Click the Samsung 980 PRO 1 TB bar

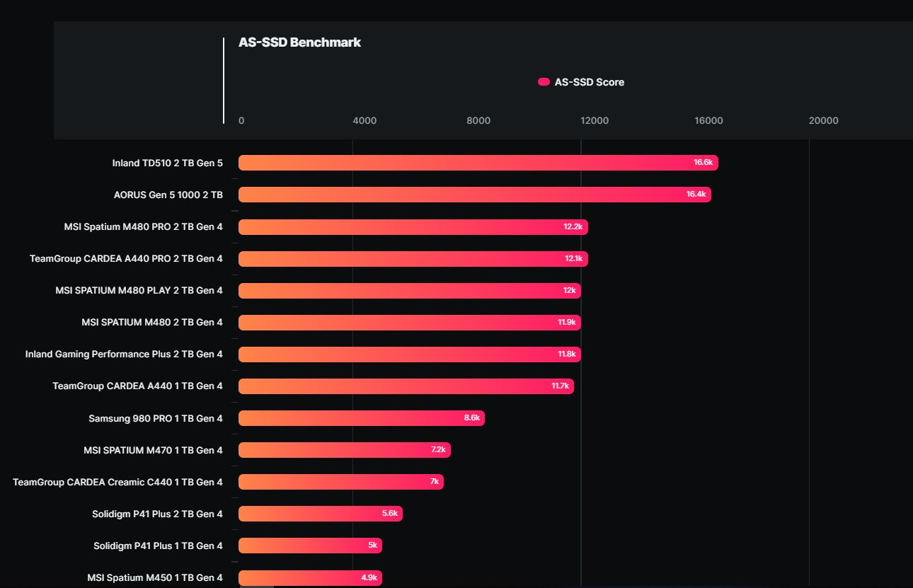coord(362,418)
